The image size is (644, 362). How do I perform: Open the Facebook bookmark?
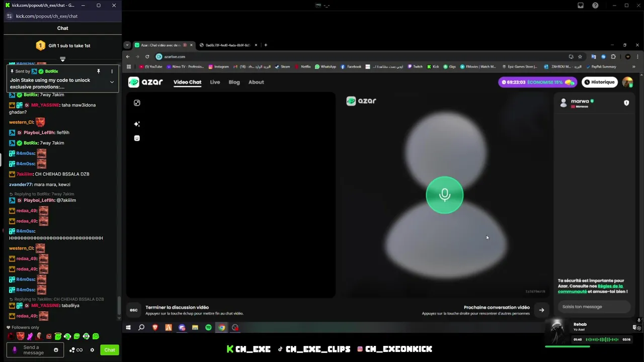coord(351,66)
